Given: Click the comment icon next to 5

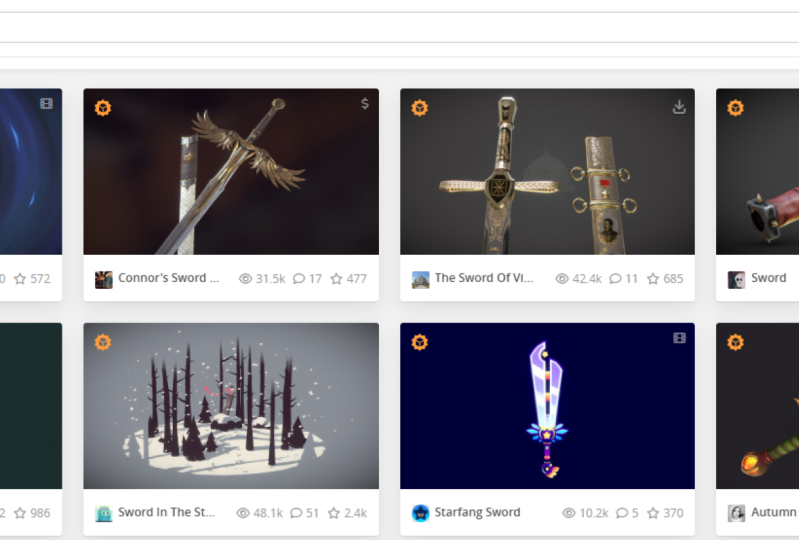Looking at the screenshot, I should click(622, 513).
